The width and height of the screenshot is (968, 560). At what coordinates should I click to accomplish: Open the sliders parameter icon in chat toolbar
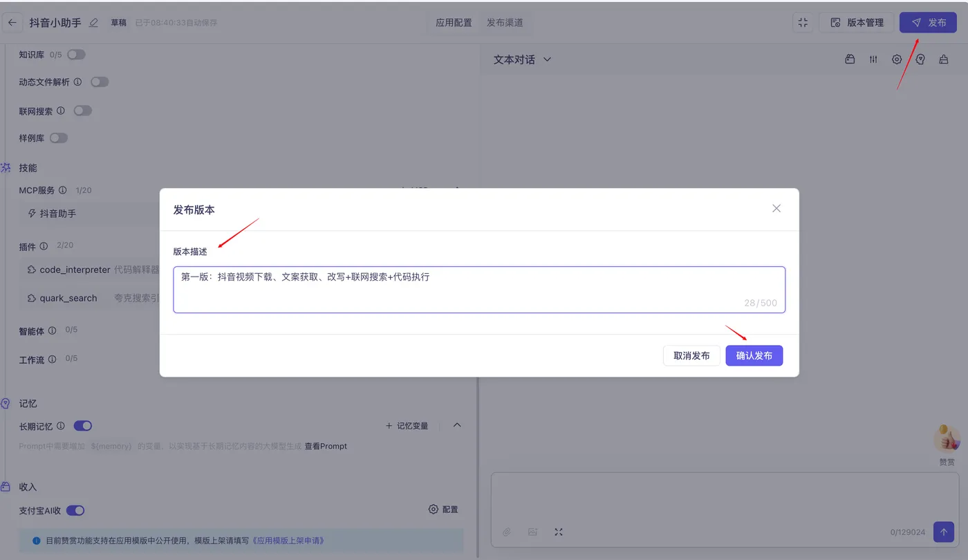pyautogui.click(x=873, y=59)
